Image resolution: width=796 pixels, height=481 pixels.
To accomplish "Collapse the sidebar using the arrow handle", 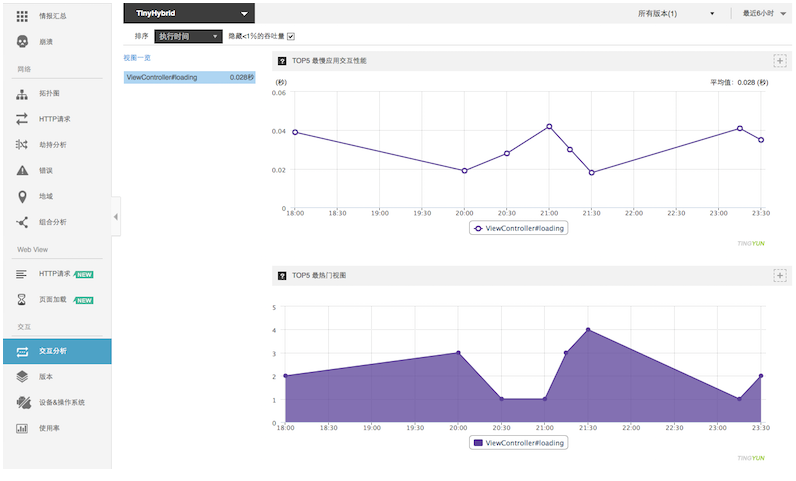I will (116, 216).
